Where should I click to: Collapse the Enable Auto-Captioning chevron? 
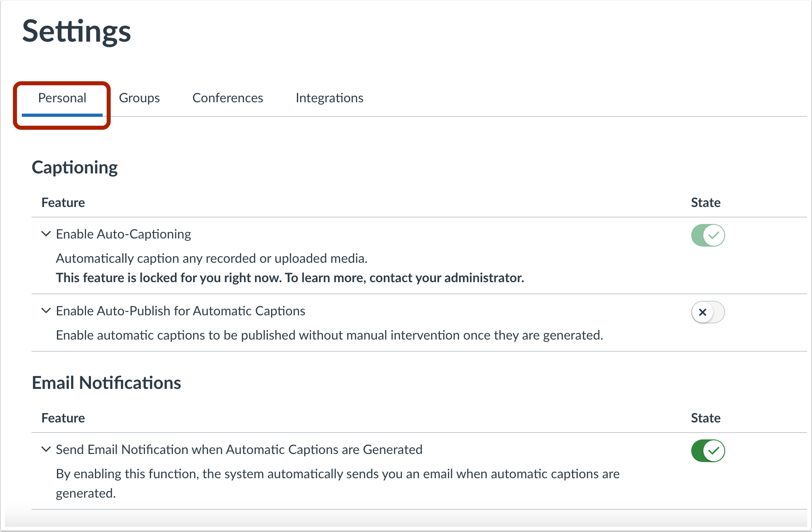pos(46,234)
